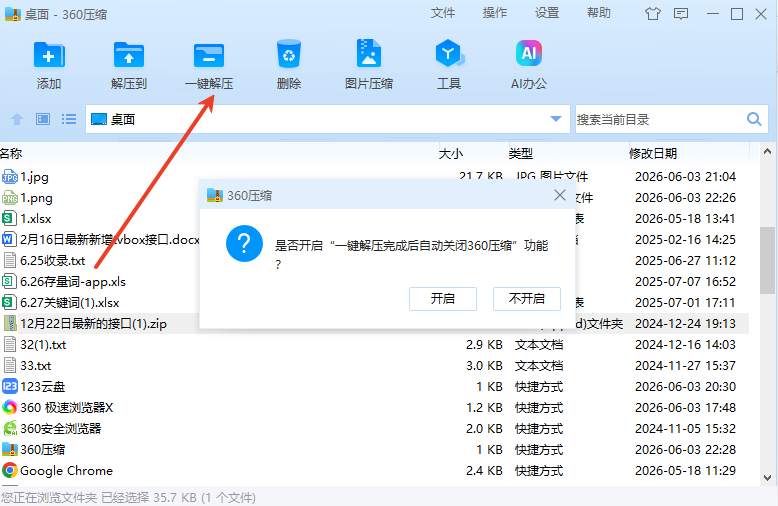Viewport: 778px width, 506px height.
Task: Select the file 6.27关键词(1).xlsx
Action: [x=69, y=303]
